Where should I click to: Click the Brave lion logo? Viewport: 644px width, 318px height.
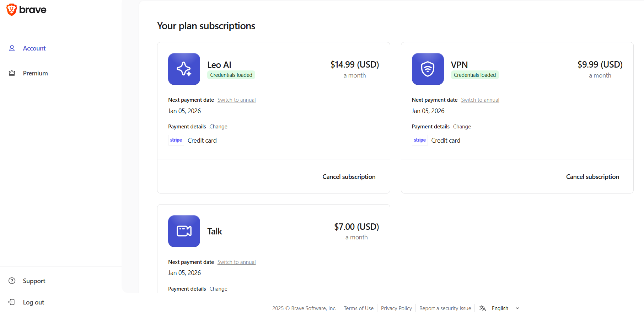pyautogui.click(x=12, y=10)
